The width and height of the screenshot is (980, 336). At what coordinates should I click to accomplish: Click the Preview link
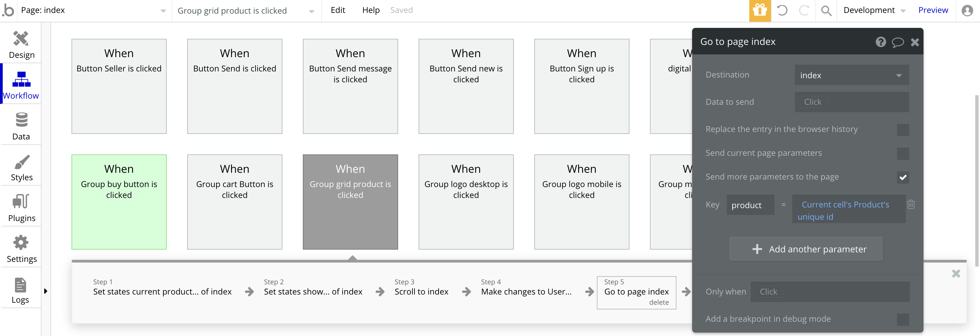932,10
